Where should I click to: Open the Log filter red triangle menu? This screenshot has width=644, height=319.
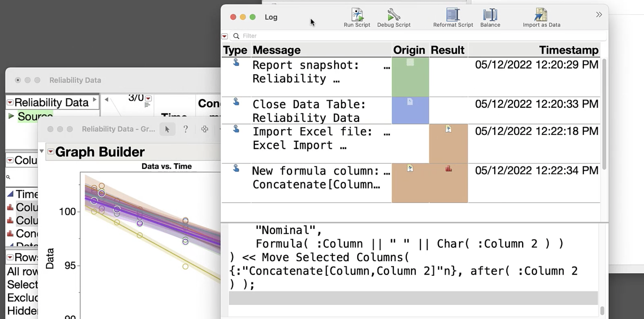point(224,36)
